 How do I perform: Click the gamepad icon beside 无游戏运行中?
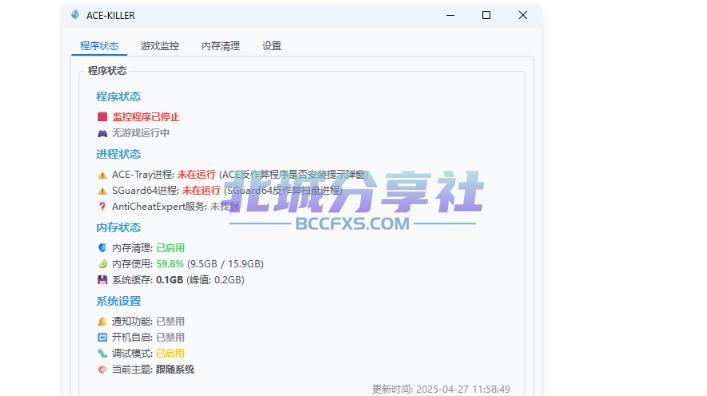(x=102, y=133)
